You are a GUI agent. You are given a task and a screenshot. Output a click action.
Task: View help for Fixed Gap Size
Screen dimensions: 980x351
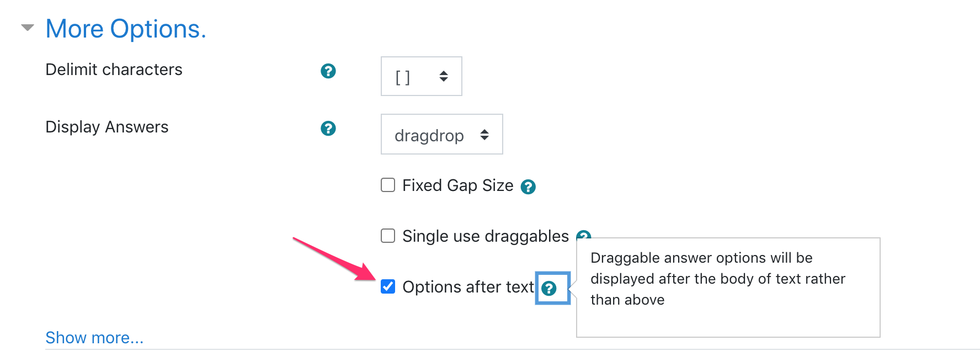click(529, 187)
